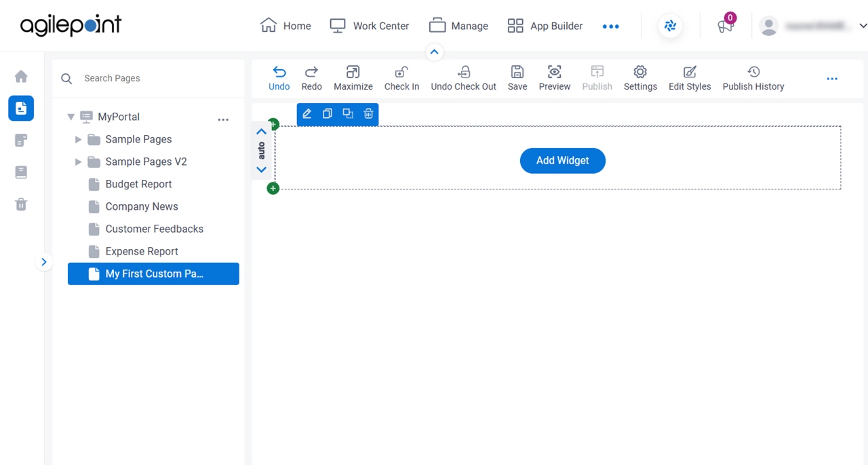Open the user account dropdown arrow
This screenshot has width=868, height=465.
863,26
